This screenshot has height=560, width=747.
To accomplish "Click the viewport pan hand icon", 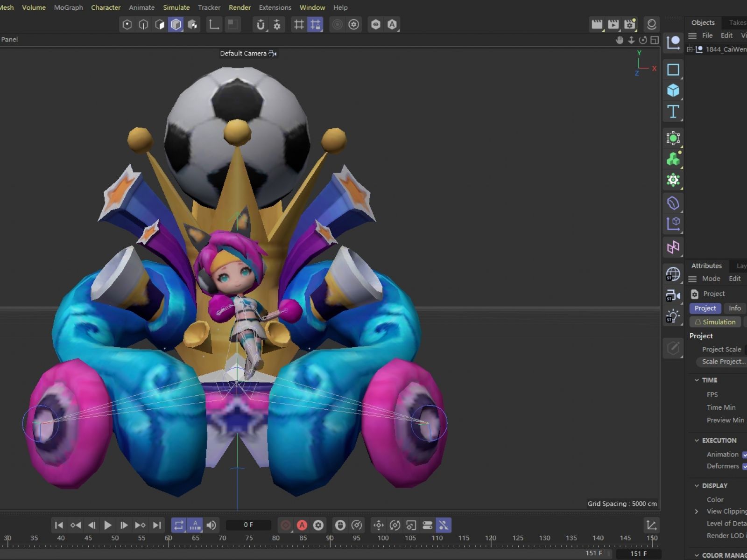I will click(620, 40).
